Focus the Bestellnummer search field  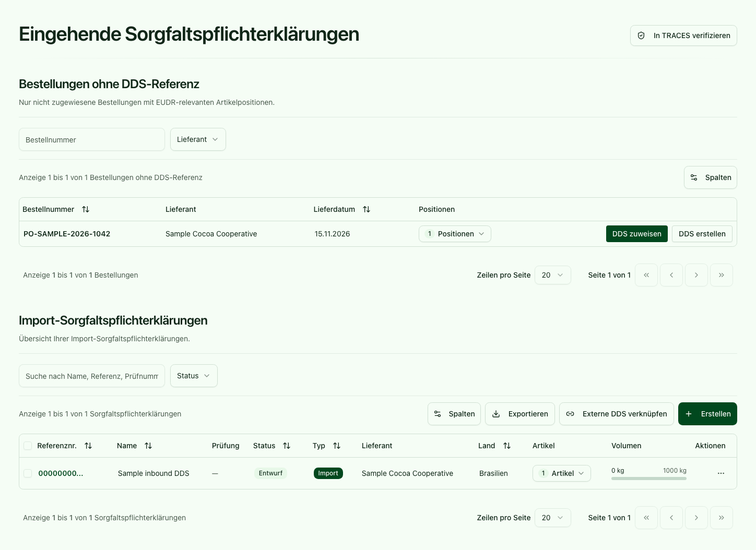[x=92, y=139]
